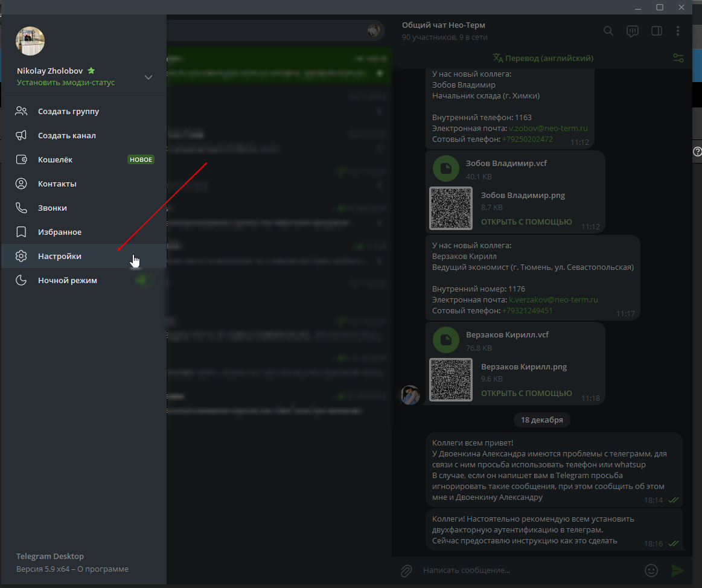Open Nikolay Zholobov profile avatar
702x588 pixels.
coord(30,41)
